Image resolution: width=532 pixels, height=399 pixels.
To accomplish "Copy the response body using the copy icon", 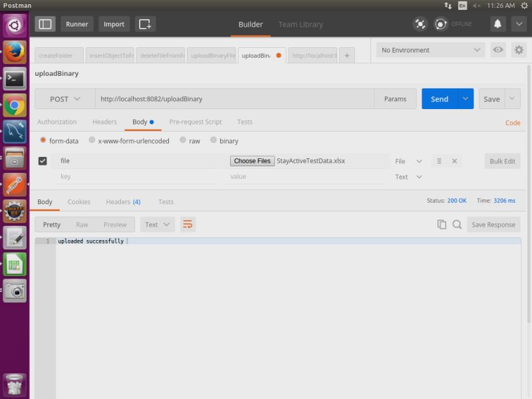I will [442, 224].
